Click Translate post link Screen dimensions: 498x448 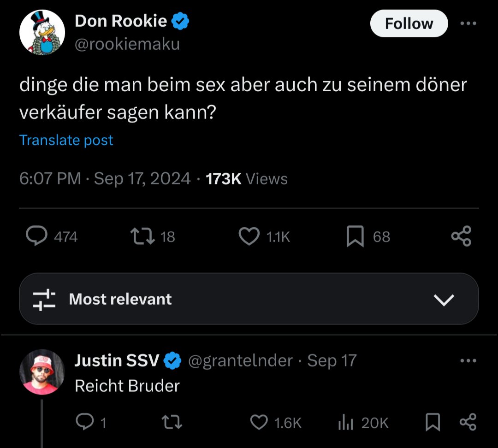click(x=66, y=140)
